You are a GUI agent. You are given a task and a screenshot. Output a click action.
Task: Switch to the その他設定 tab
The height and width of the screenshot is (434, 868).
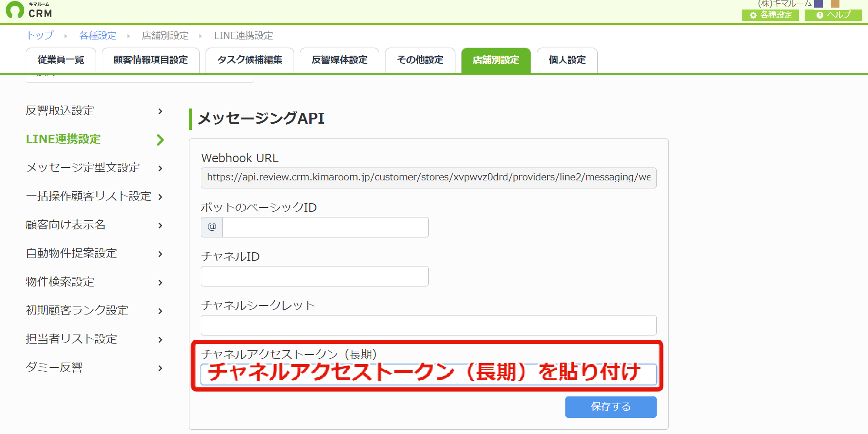click(420, 60)
